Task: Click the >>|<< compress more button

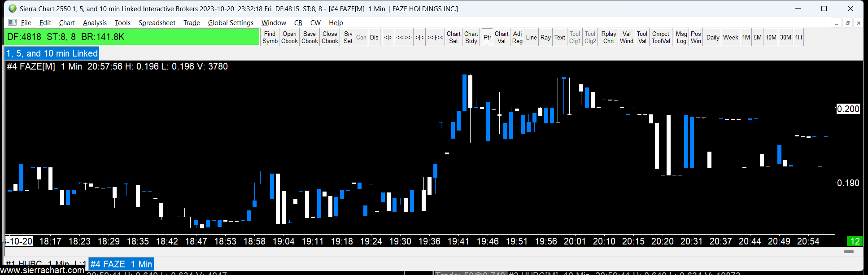Action: pyautogui.click(x=435, y=37)
